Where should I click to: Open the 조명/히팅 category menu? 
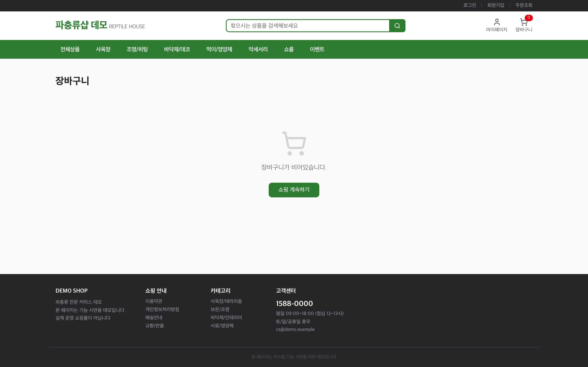(x=137, y=49)
